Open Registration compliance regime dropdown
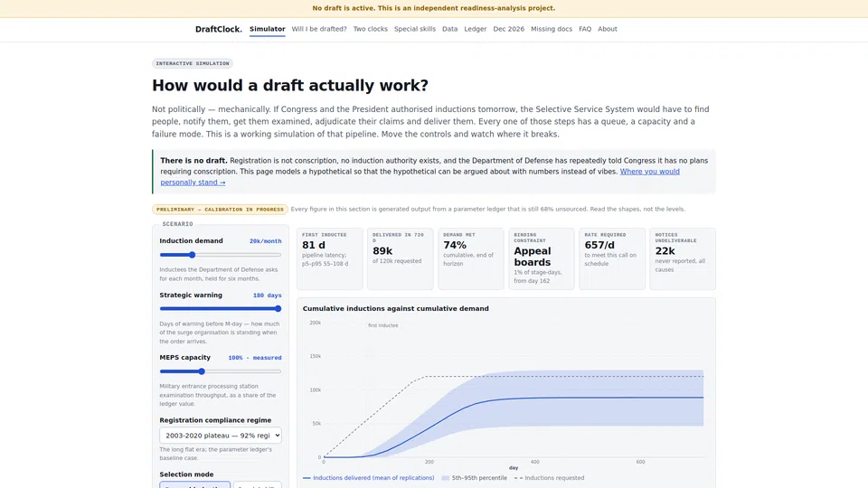The width and height of the screenshot is (868, 488). pyautogui.click(x=221, y=436)
